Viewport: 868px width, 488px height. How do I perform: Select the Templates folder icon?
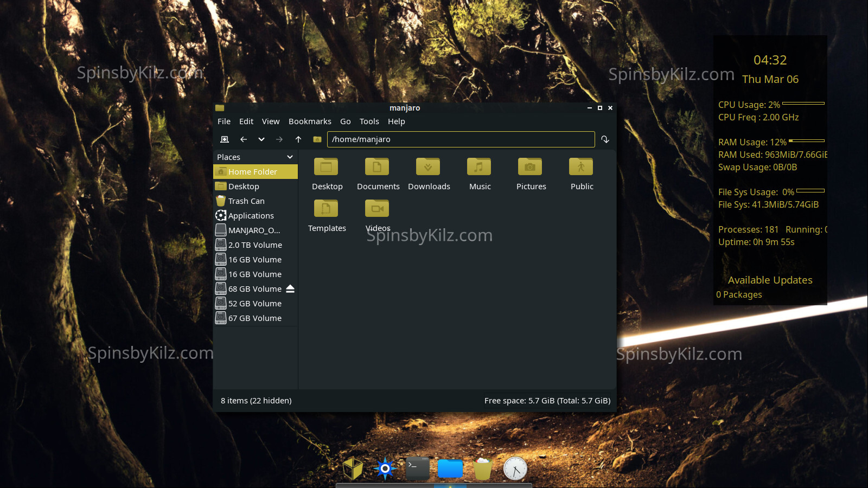click(326, 208)
